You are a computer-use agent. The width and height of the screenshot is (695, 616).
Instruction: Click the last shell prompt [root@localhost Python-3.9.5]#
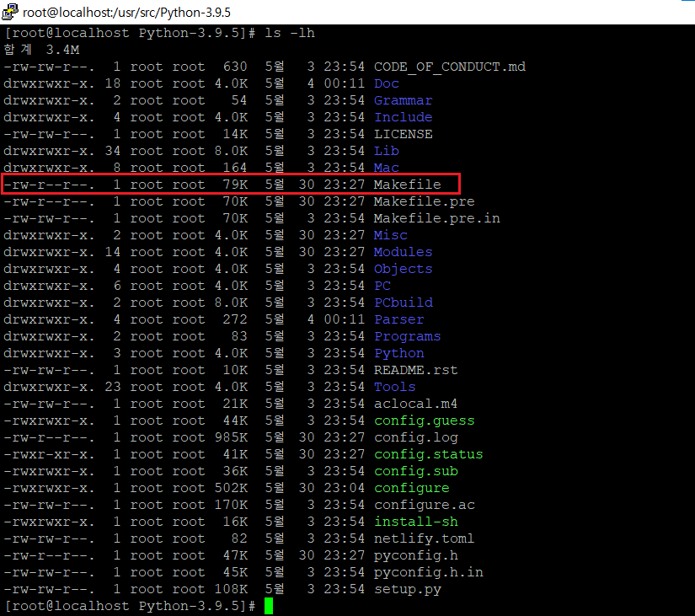pos(130,606)
